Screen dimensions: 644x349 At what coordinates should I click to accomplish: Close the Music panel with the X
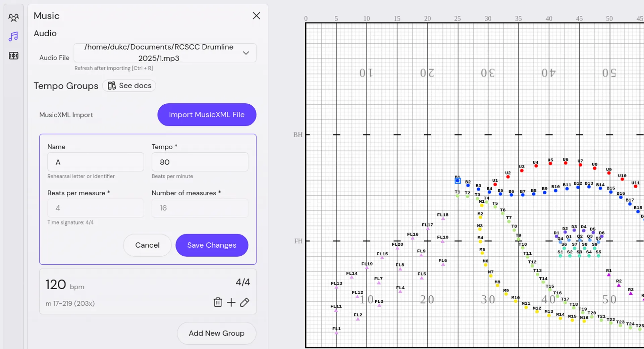click(x=256, y=15)
